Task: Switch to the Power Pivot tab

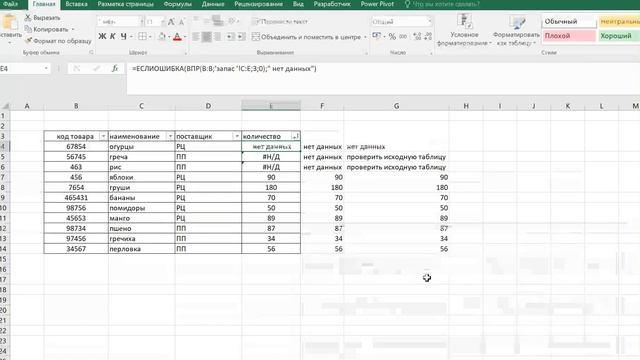Action: point(377,4)
